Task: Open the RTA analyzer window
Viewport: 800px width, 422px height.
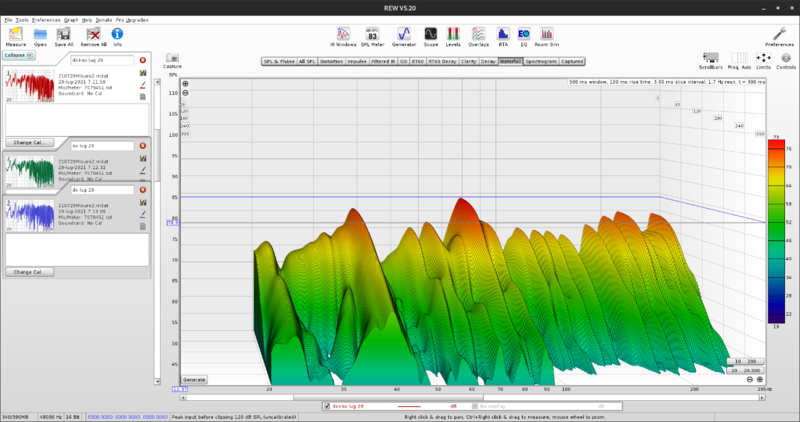Action: coord(505,34)
